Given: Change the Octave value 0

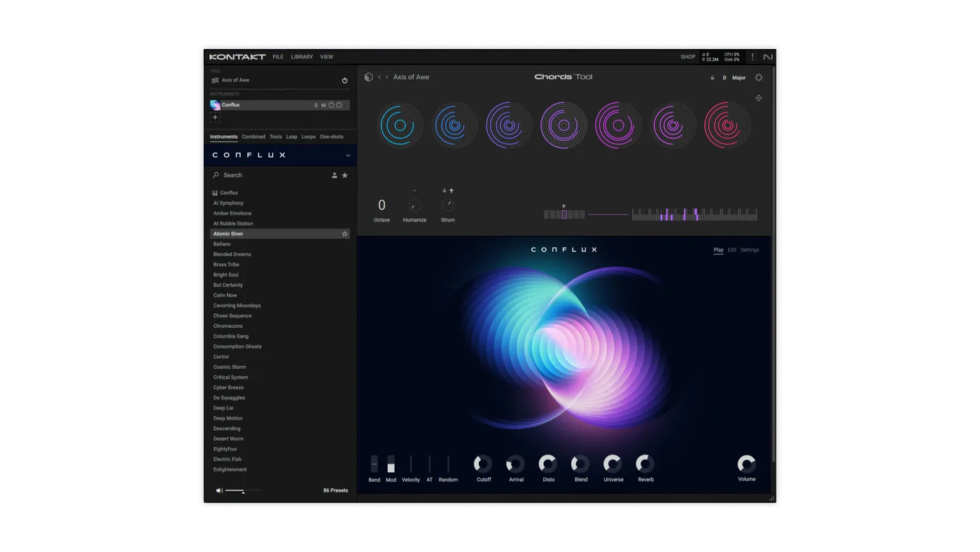Looking at the screenshot, I should click(381, 205).
